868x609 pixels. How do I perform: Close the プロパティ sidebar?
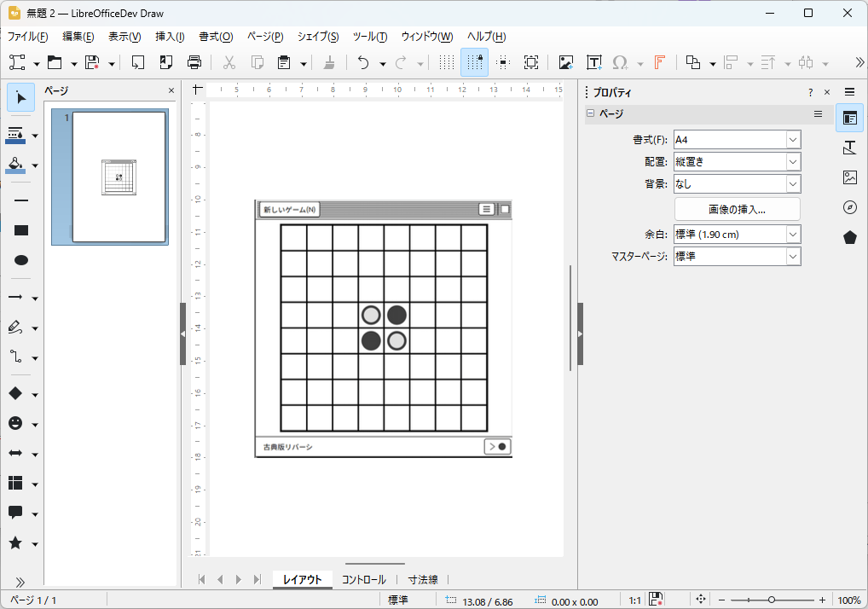click(x=827, y=92)
